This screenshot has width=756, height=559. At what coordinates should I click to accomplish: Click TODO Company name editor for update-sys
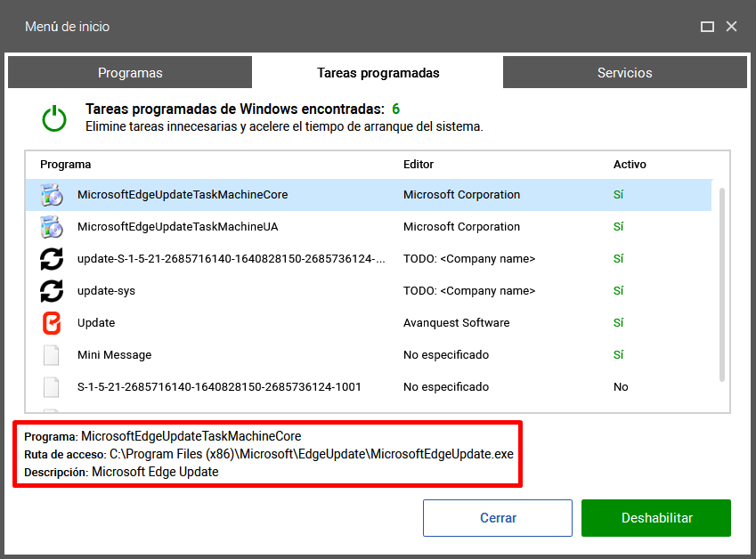tap(469, 290)
